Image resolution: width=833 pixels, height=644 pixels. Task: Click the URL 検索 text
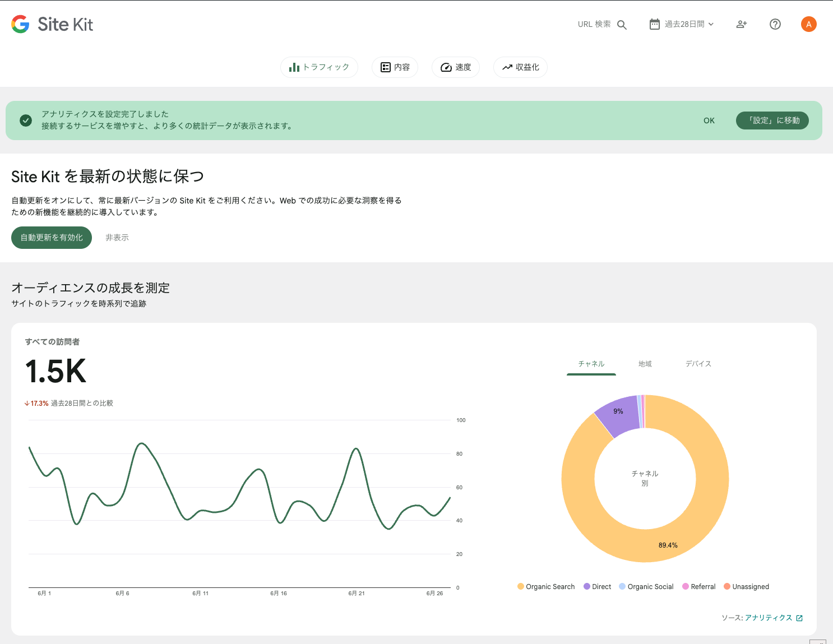tap(594, 24)
